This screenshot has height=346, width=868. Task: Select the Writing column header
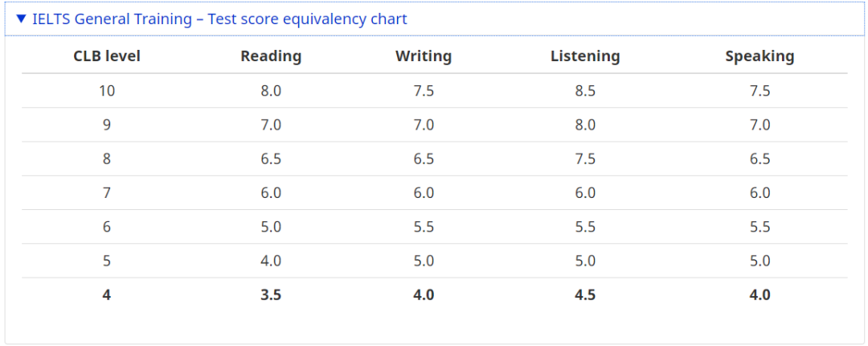(424, 56)
